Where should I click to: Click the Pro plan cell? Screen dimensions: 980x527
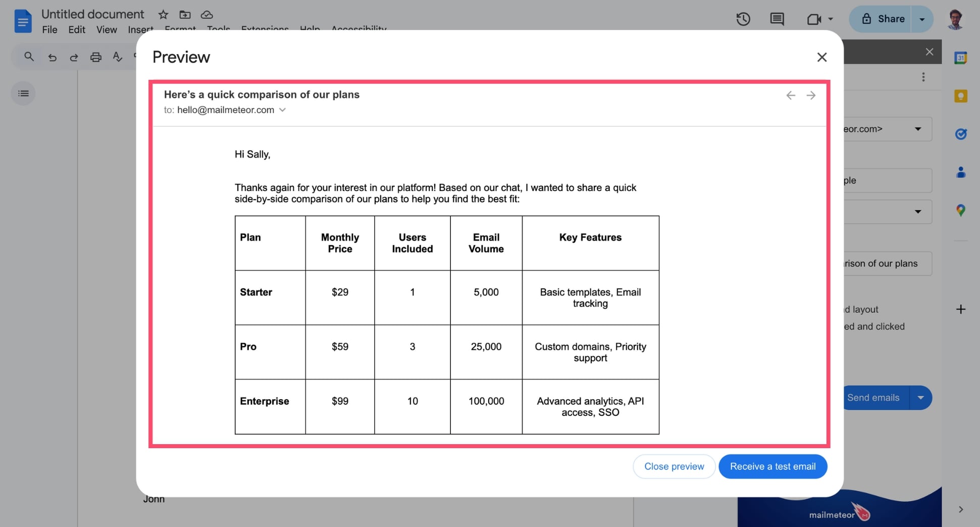(x=270, y=352)
